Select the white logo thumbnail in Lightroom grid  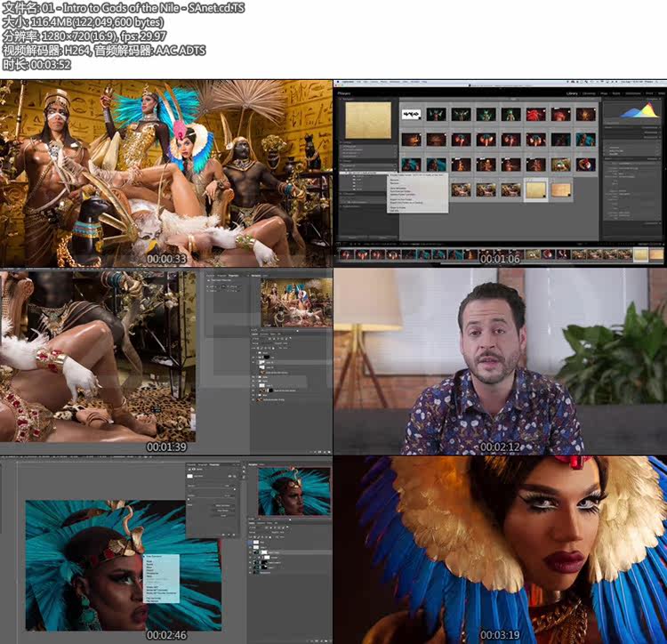coord(412,115)
